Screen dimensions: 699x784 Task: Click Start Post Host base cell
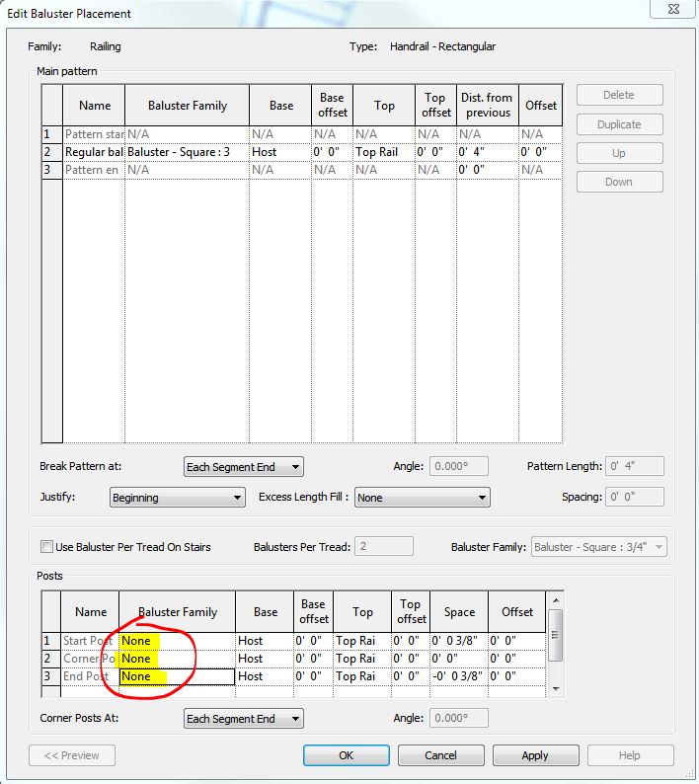point(265,641)
